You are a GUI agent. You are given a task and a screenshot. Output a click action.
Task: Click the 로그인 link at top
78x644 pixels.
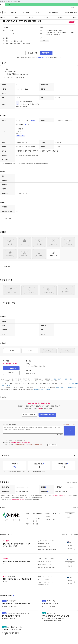point(73,8)
